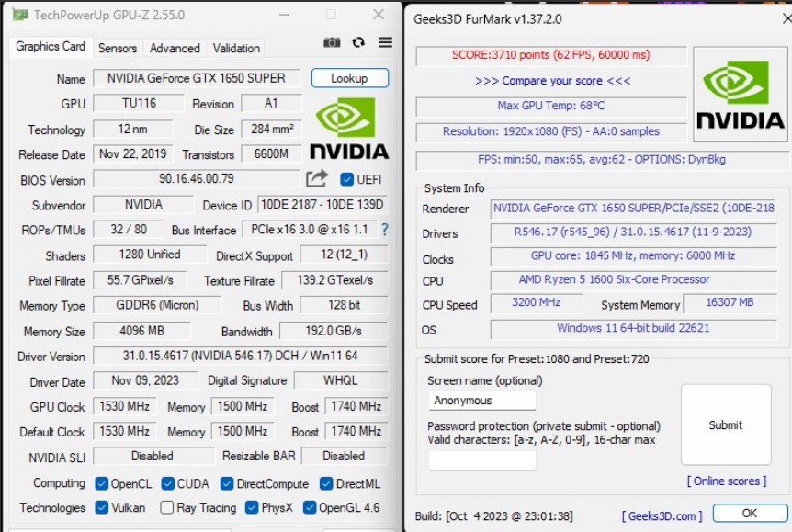Click the GPU value TU116
The image size is (792, 532).
pyautogui.click(x=139, y=104)
